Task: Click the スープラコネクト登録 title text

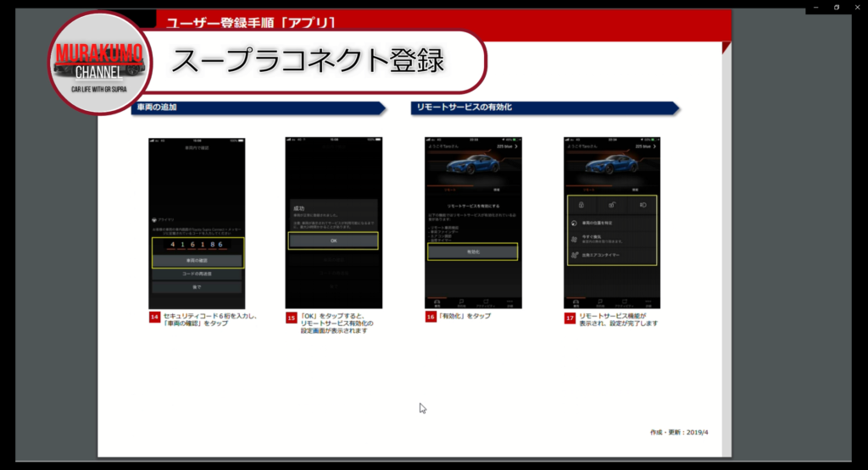Action: [308, 61]
